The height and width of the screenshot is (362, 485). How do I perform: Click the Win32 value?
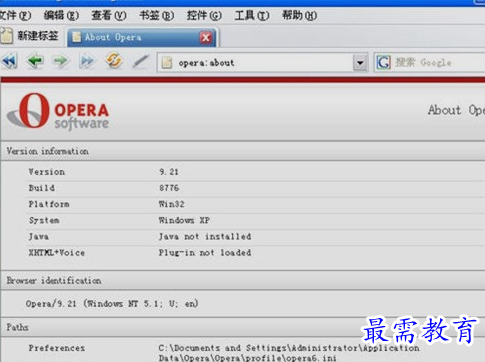point(171,204)
